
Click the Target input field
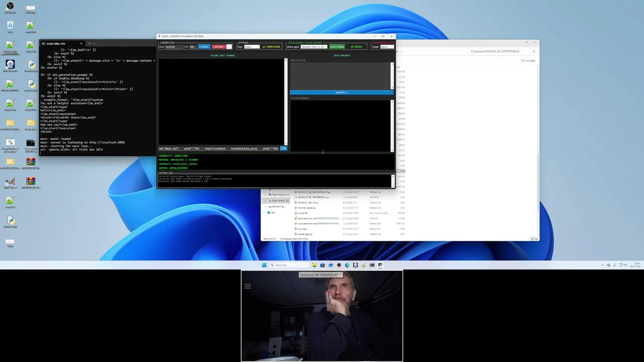[x=387, y=47]
